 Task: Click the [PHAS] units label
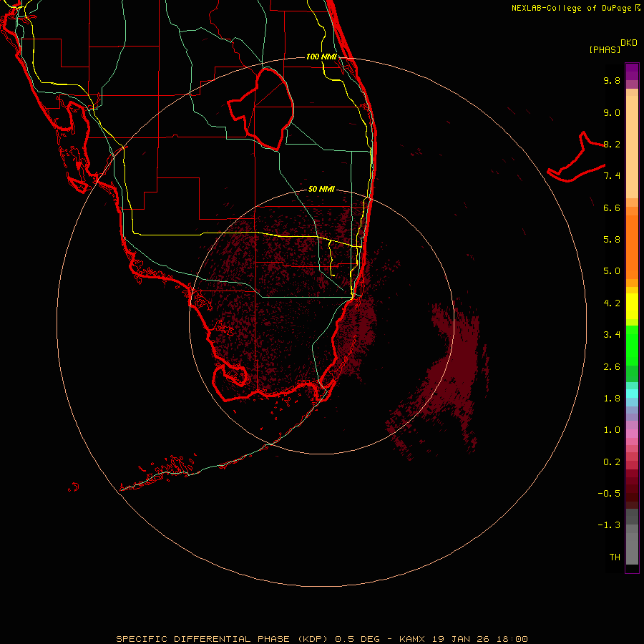coord(605,49)
